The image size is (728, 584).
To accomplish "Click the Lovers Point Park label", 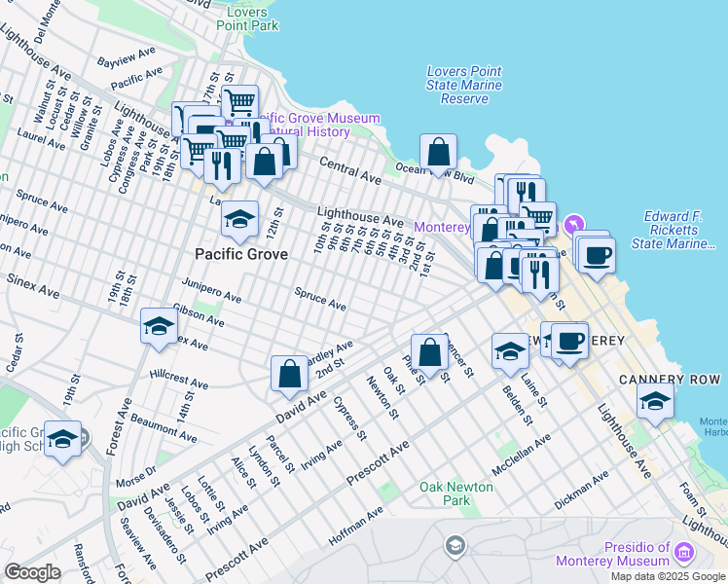I will point(247,18).
